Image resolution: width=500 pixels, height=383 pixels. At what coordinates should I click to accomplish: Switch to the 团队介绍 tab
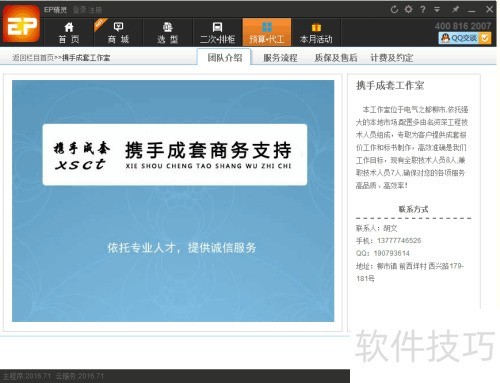(224, 58)
